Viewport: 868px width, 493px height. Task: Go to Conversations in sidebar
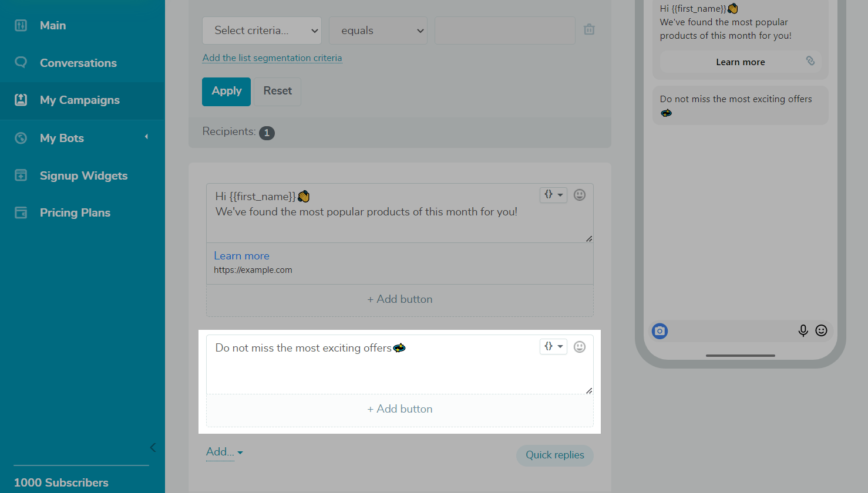pyautogui.click(x=78, y=63)
